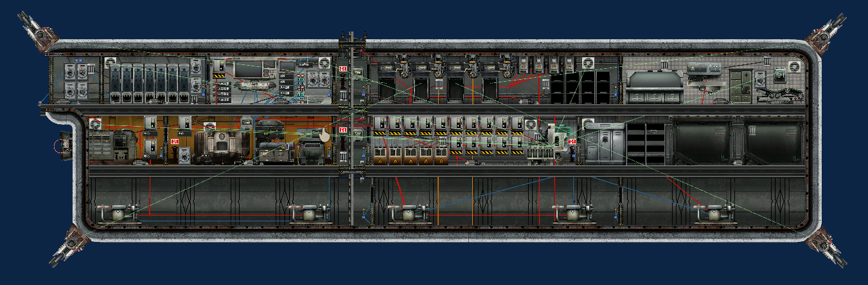Click the fire extinguisher sign in the reactor room

(175, 142)
